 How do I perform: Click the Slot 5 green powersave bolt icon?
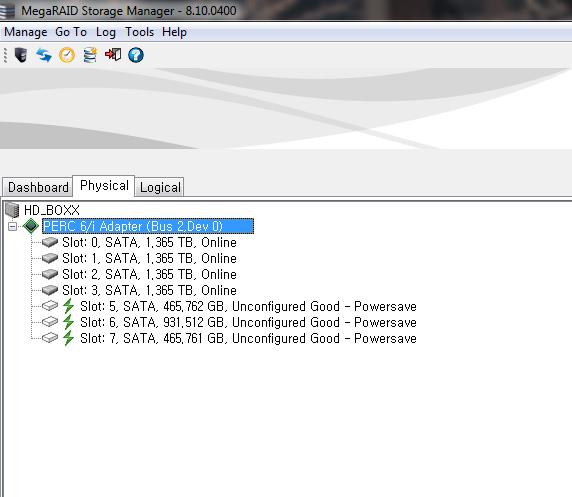[x=68, y=306]
